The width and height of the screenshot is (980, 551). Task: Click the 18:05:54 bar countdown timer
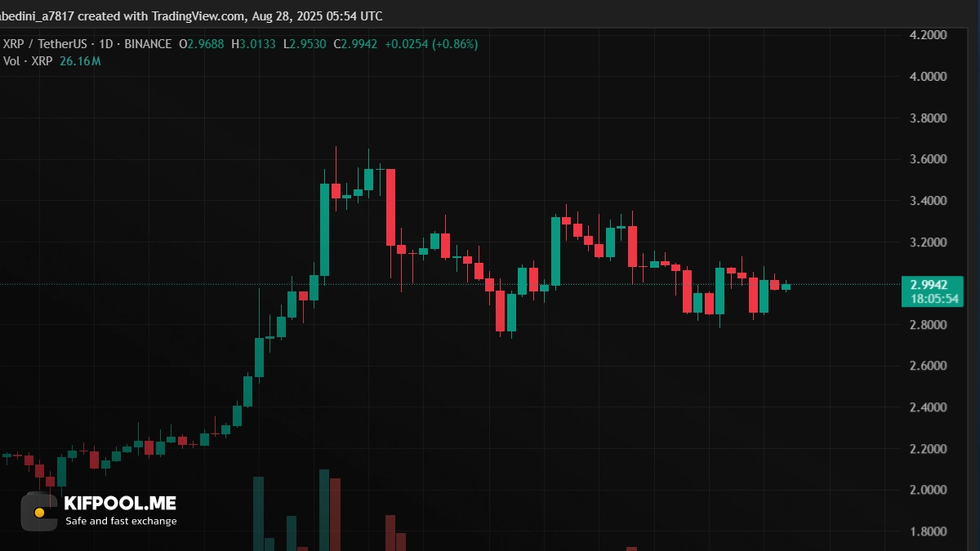click(935, 300)
